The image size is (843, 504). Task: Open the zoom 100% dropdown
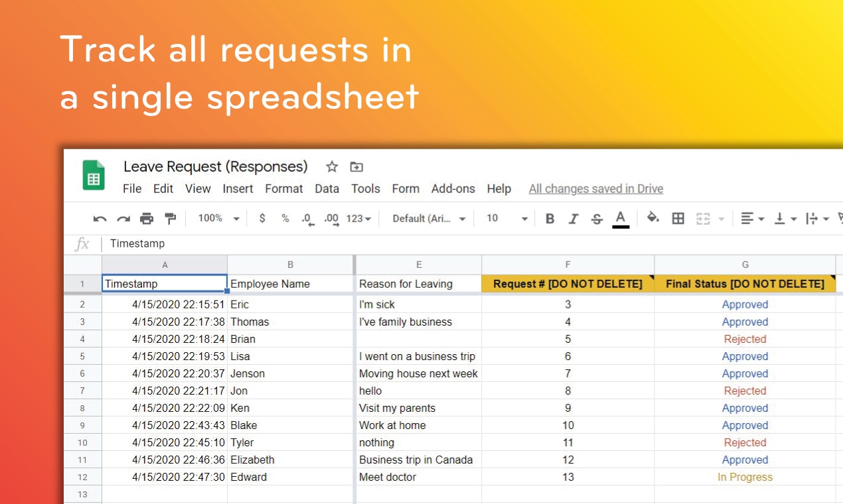pyautogui.click(x=219, y=218)
